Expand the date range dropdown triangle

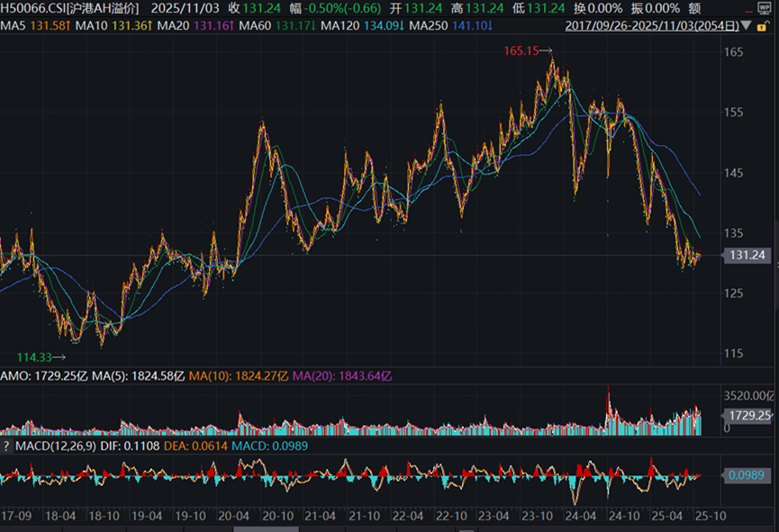point(747,25)
